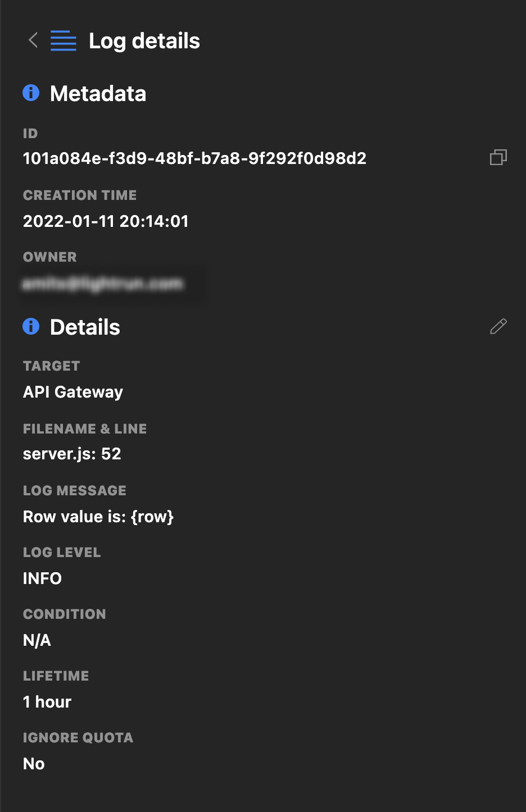Image resolution: width=526 pixels, height=812 pixels.
Task: Edit log details with the pencil icon
Action: click(x=498, y=326)
